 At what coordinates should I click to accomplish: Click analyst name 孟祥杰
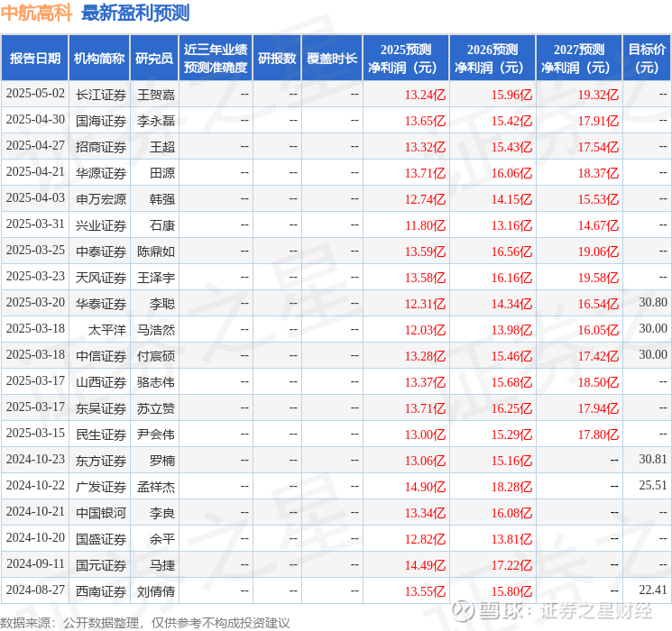156,487
